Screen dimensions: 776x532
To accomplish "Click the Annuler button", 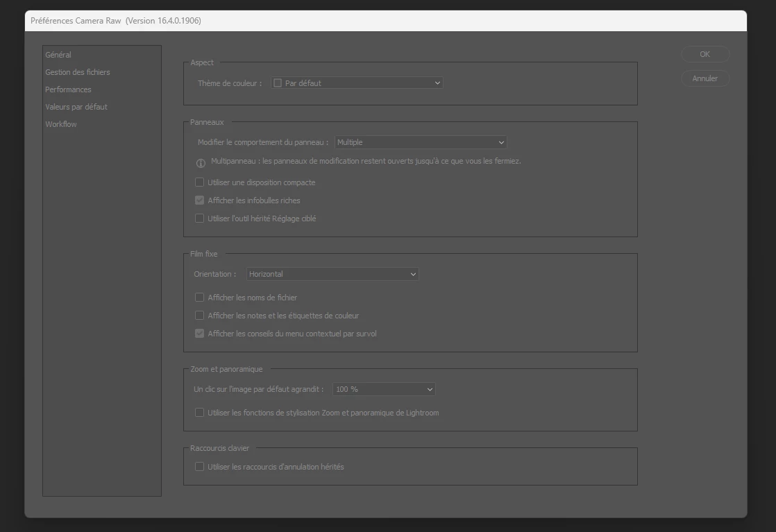I will tap(705, 78).
